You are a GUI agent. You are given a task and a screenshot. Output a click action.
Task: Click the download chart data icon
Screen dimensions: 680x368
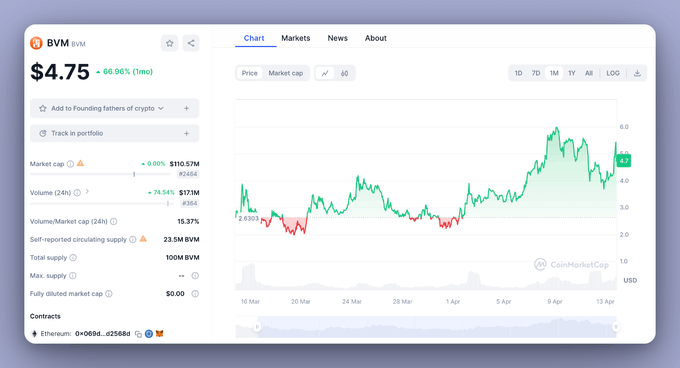pos(637,73)
